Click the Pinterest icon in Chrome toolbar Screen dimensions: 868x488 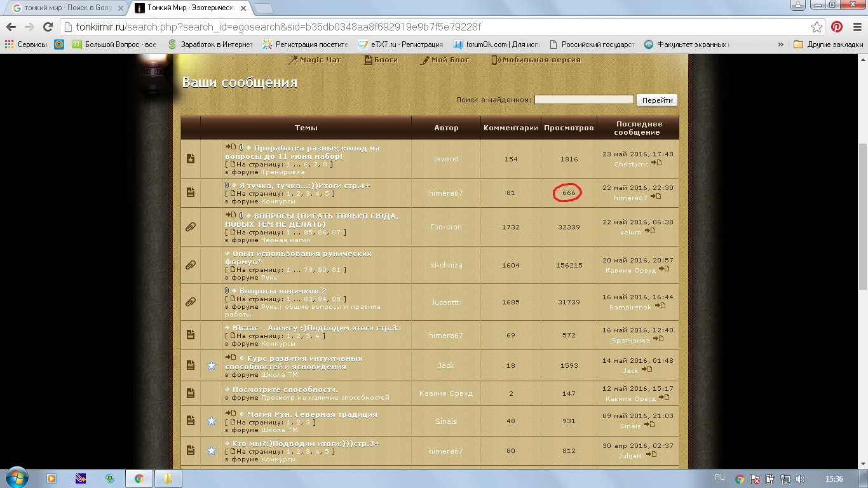click(837, 27)
